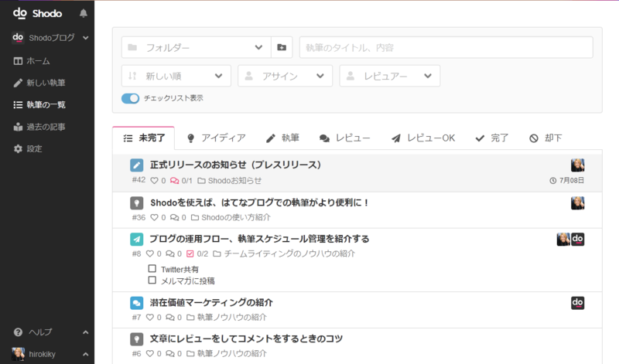Click lightbulb status icon for item #6

pos(137,339)
